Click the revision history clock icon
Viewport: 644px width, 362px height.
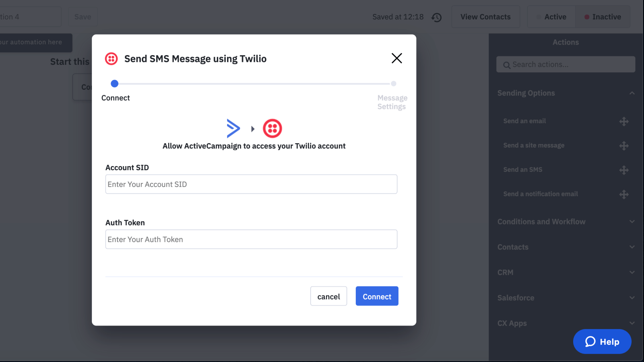pyautogui.click(x=437, y=17)
